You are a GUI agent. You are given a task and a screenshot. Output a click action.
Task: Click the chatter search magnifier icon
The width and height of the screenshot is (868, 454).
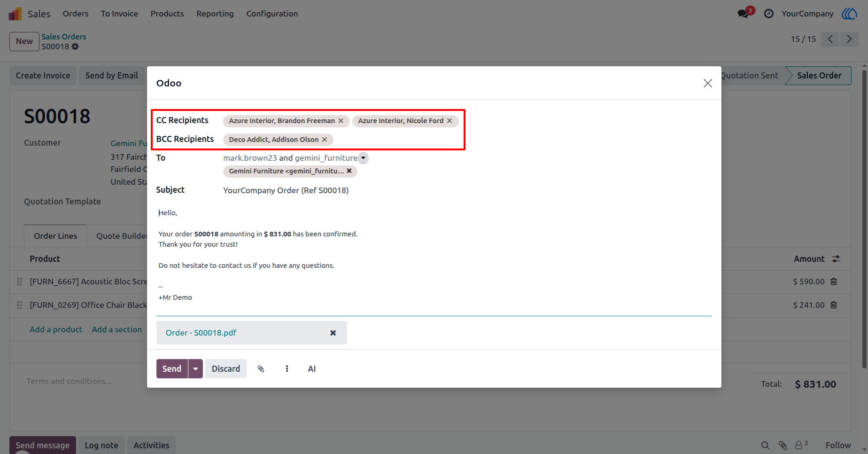click(765, 445)
